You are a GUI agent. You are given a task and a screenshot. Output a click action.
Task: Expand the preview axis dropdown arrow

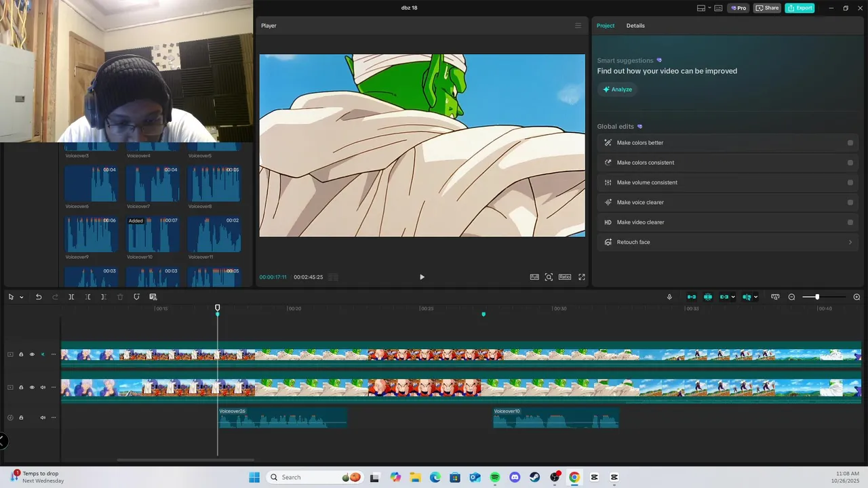(x=755, y=297)
